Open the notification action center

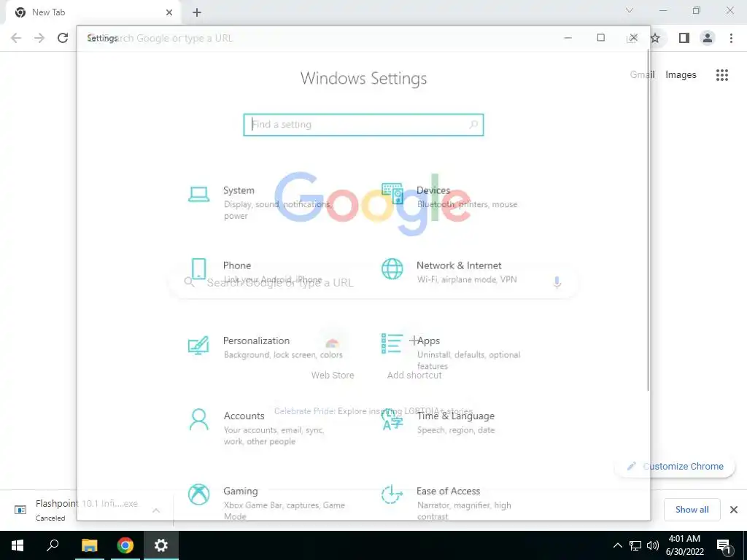point(724,546)
